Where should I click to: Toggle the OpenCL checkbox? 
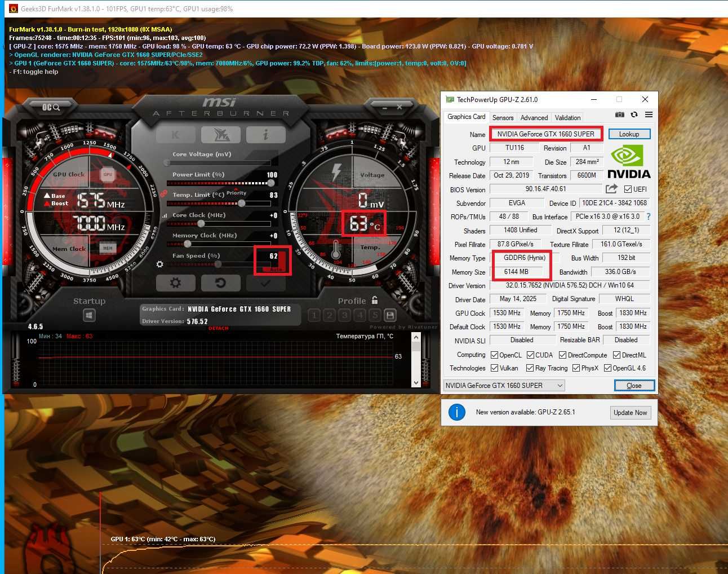point(494,355)
